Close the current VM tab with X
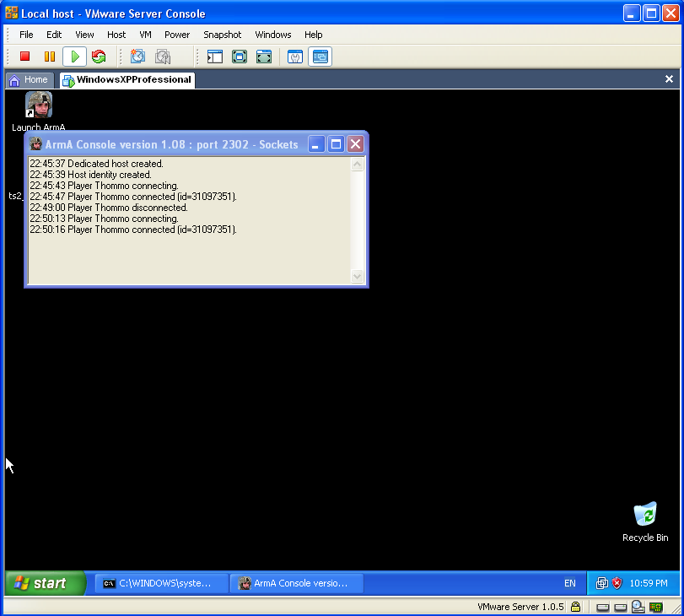Screen dimensions: 684x616 [x=669, y=79]
